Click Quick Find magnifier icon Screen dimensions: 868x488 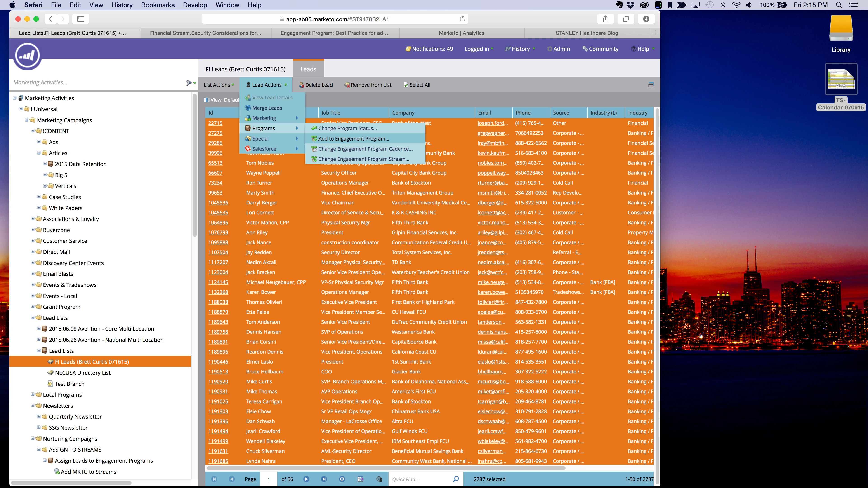pos(455,479)
